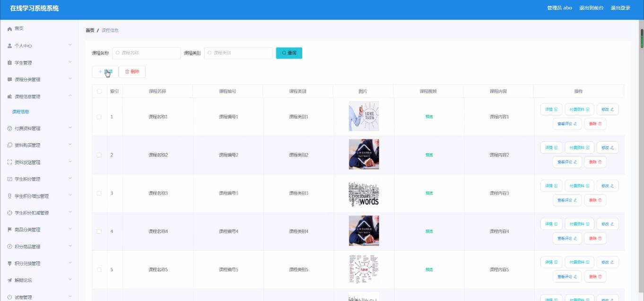Click the 商品分类管理 flag icon
Viewport: 644px width, 301px height.
click(x=9, y=230)
